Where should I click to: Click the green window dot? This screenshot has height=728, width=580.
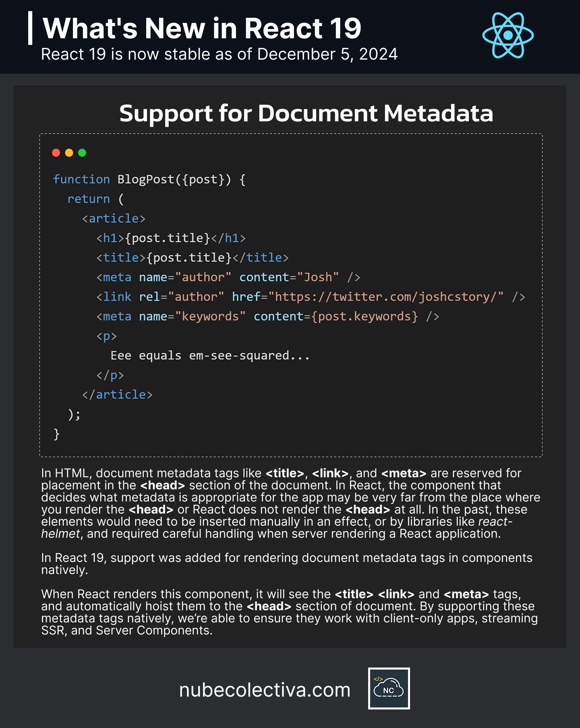pyautogui.click(x=82, y=153)
